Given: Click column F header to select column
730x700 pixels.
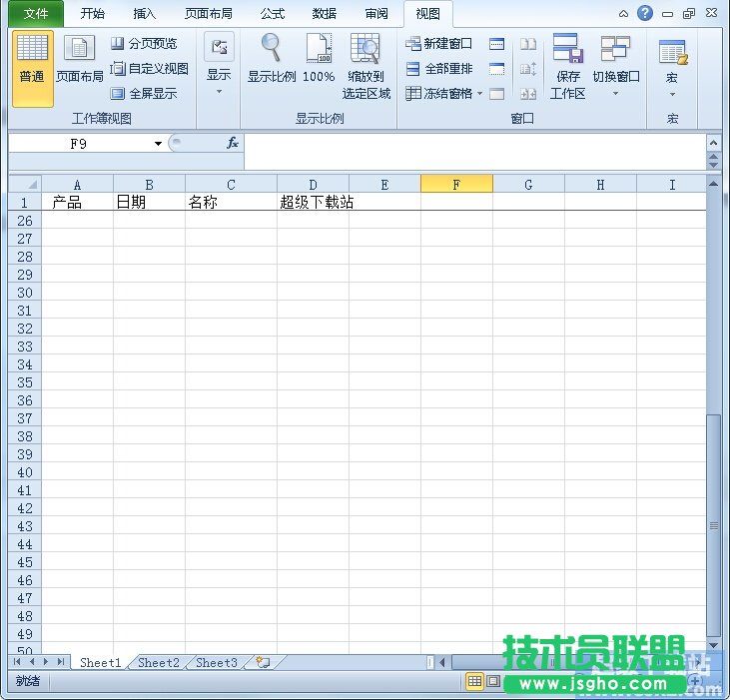Looking at the screenshot, I should (456, 184).
